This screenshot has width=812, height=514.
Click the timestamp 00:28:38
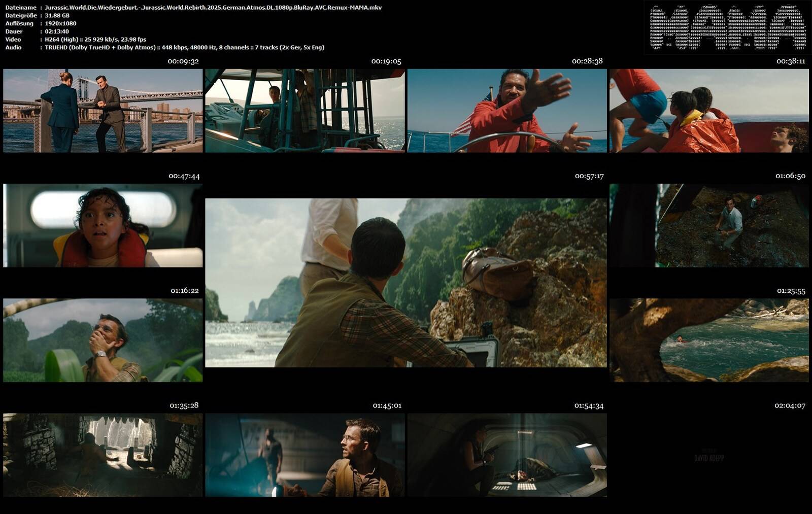[587, 61]
